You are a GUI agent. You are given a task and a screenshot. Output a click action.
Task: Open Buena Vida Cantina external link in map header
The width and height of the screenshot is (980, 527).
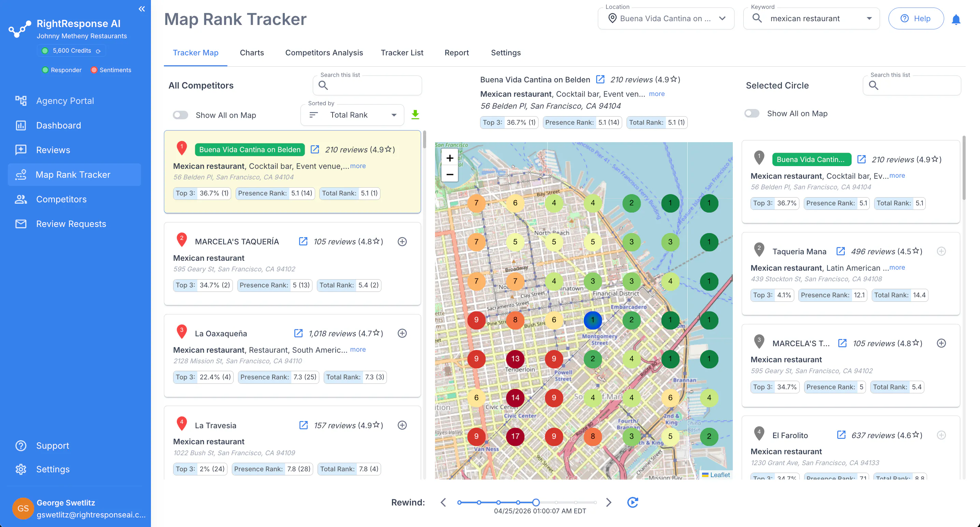point(600,79)
